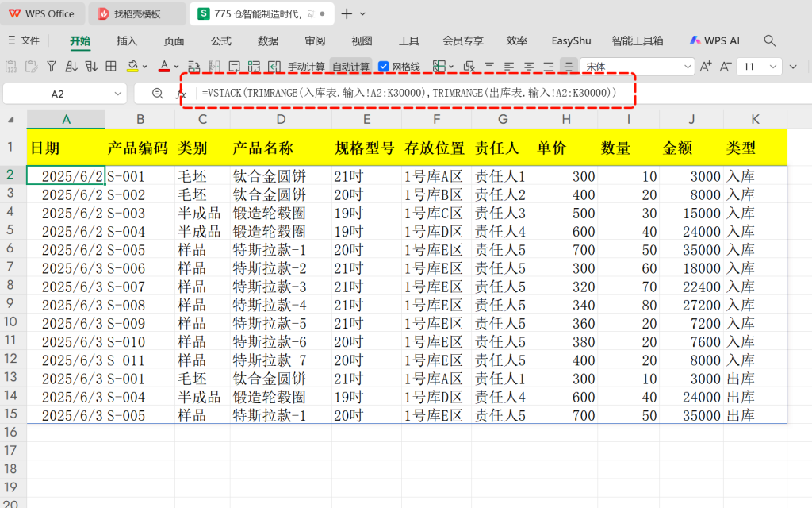This screenshot has width=812, height=508.
Task: Click the insert row icon
Action: tap(194, 67)
